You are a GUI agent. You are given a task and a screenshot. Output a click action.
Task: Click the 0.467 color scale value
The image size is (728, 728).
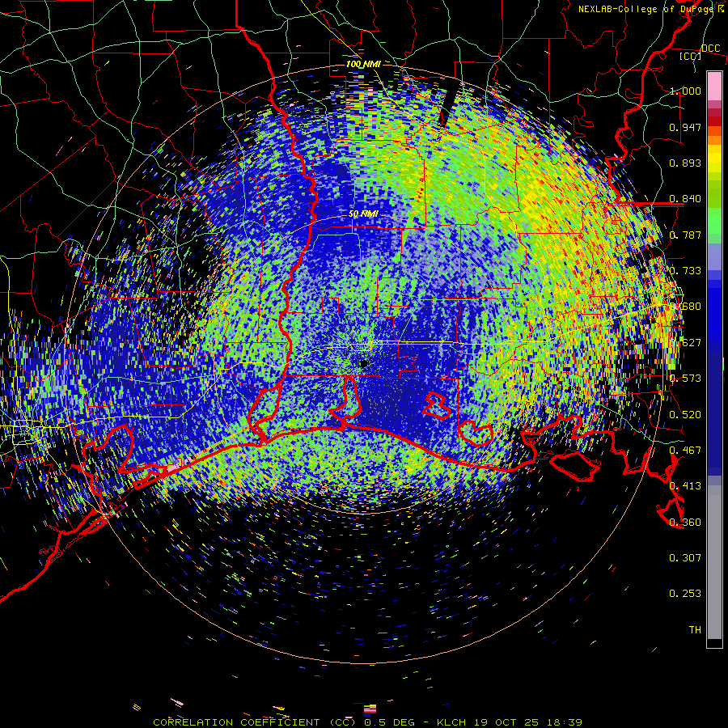685,451
